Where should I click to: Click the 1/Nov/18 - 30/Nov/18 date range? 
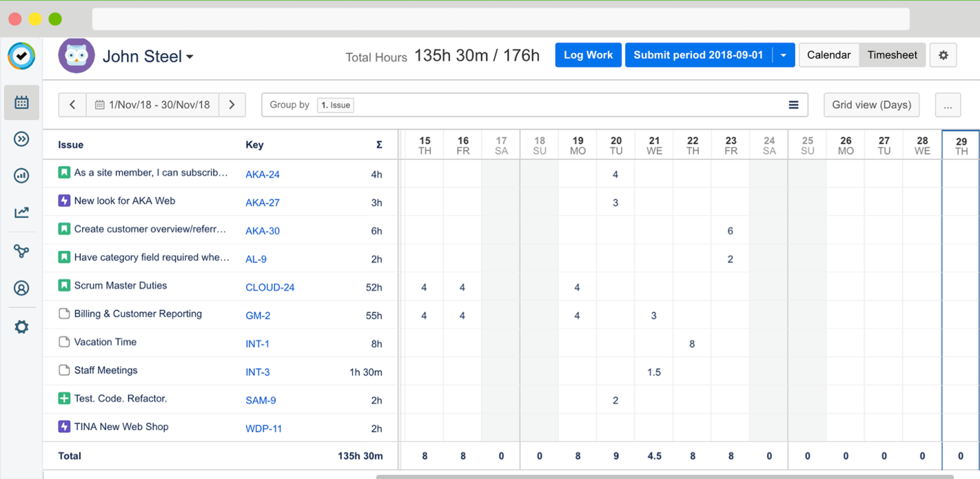tap(153, 105)
